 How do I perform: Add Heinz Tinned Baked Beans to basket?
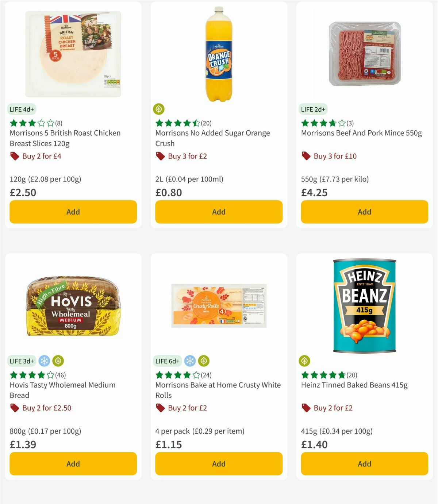click(364, 463)
